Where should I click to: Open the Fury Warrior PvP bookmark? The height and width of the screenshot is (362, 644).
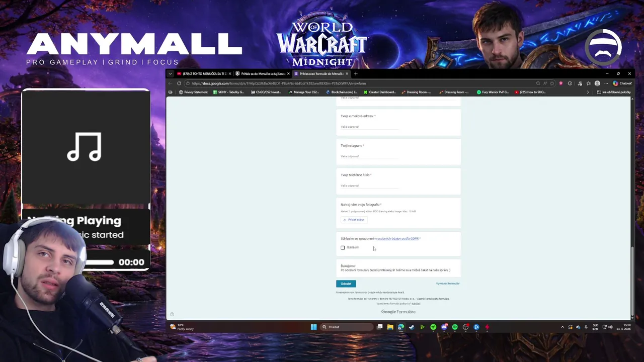(x=493, y=92)
